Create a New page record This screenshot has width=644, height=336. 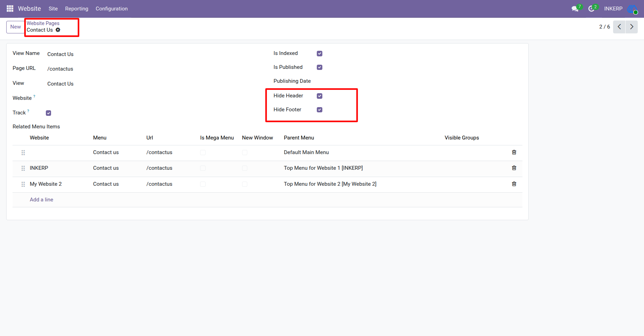pyautogui.click(x=16, y=27)
